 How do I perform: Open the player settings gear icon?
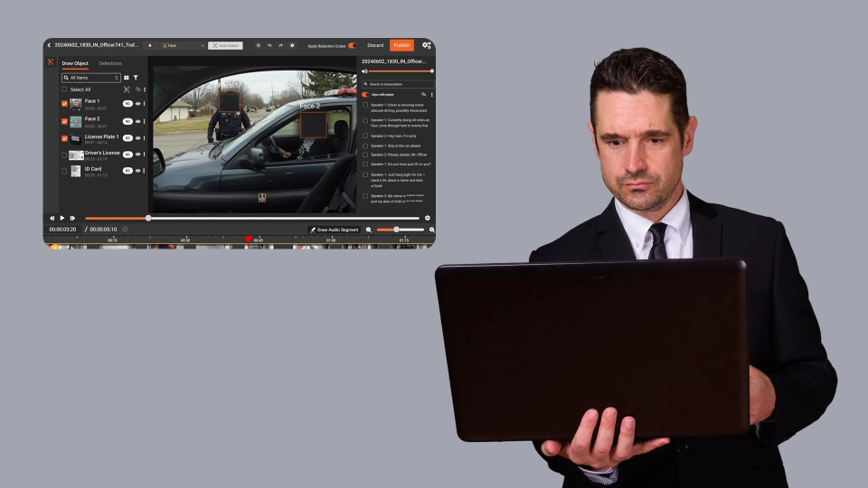point(428,218)
